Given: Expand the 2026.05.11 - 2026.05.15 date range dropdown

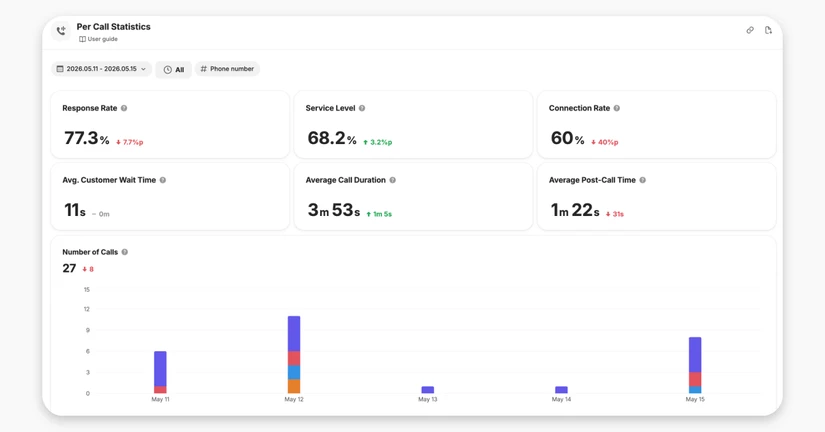Looking at the screenshot, I should [x=102, y=69].
